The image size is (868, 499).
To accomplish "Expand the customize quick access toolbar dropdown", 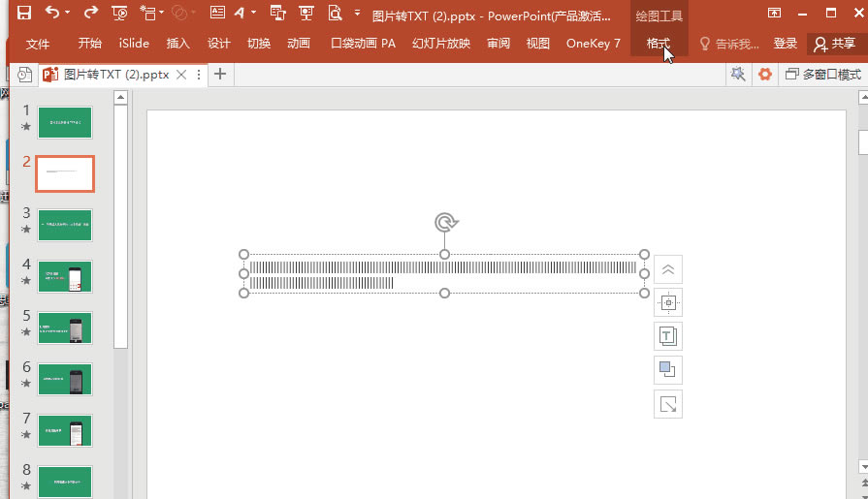I will point(357,14).
